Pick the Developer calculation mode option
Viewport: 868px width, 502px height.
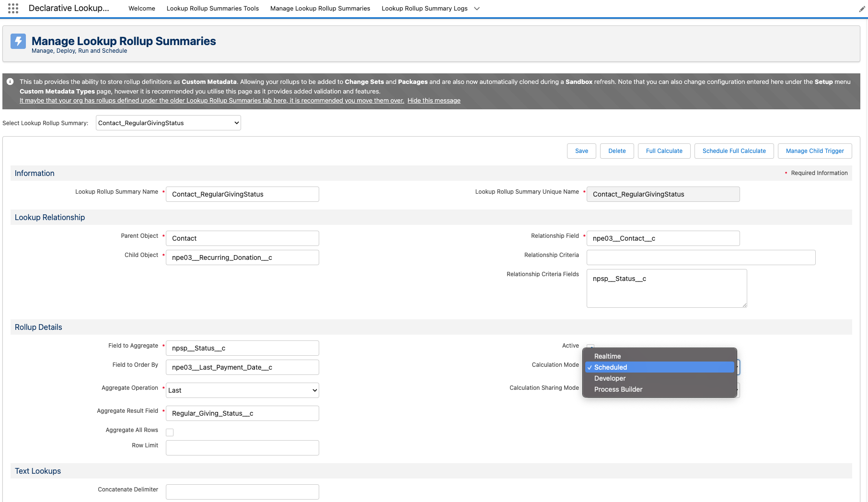tap(610, 378)
